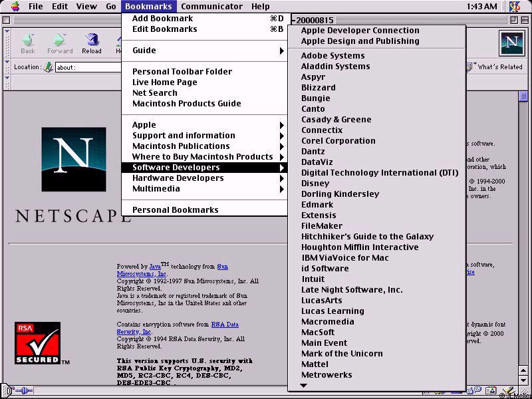Collapse the Navigation toolbar

pos(7,43)
